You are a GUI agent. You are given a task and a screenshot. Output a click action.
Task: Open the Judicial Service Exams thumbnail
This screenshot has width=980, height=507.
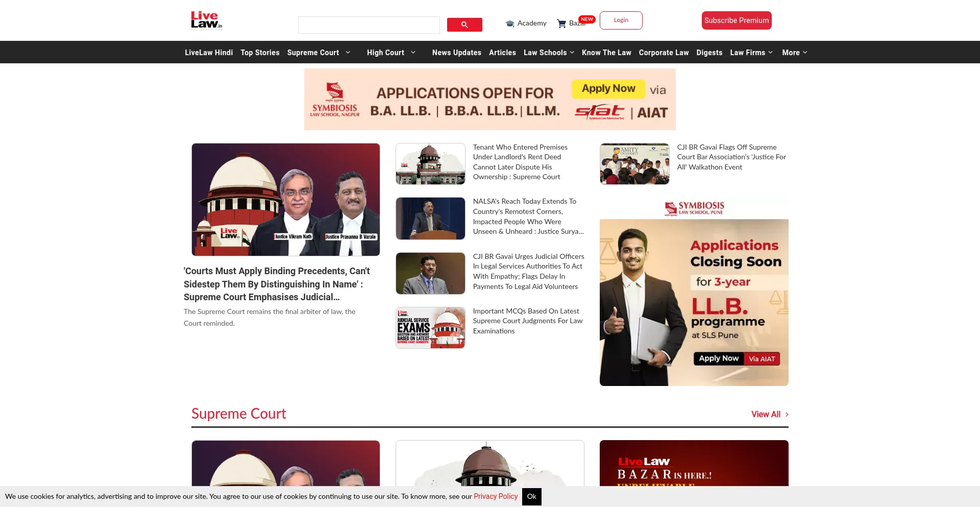430,328
